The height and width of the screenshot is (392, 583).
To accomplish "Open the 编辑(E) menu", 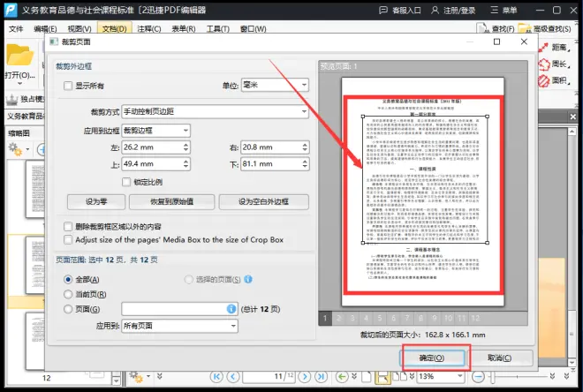I will (x=45, y=28).
